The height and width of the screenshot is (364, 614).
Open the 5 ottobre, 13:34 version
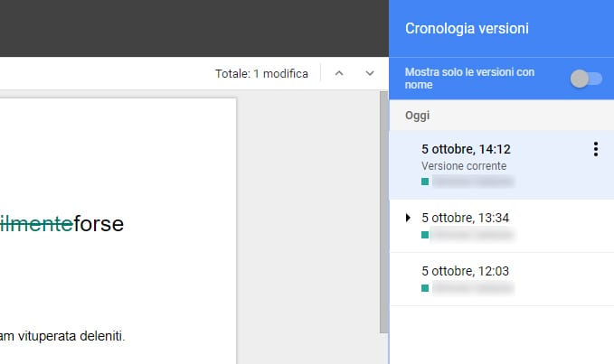(x=466, y=218)
